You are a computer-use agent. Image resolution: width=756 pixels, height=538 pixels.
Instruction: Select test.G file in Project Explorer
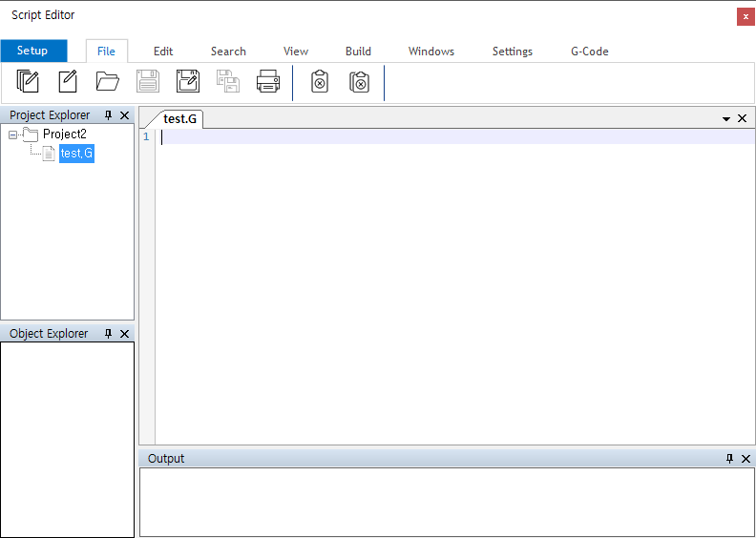pos(76,154)
